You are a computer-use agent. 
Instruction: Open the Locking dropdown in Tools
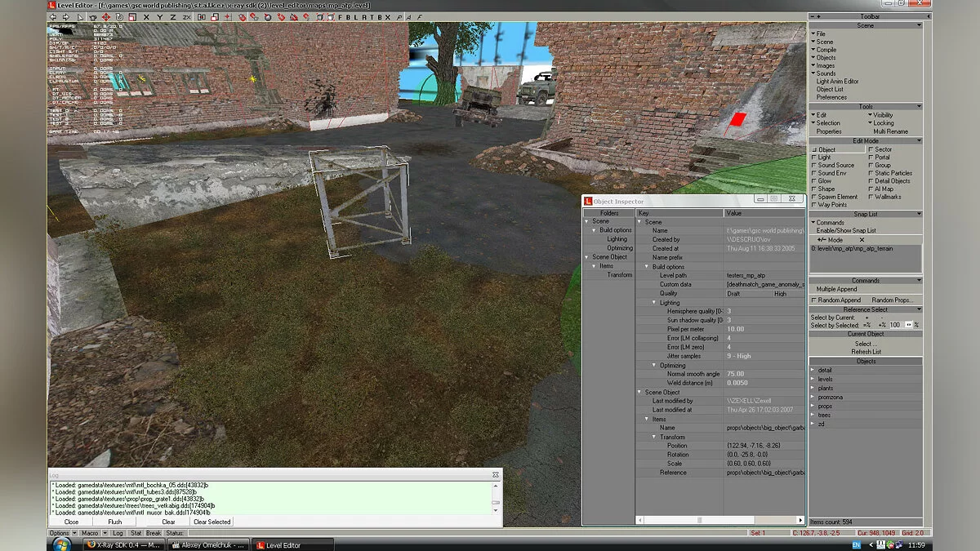tap(881, 123)
